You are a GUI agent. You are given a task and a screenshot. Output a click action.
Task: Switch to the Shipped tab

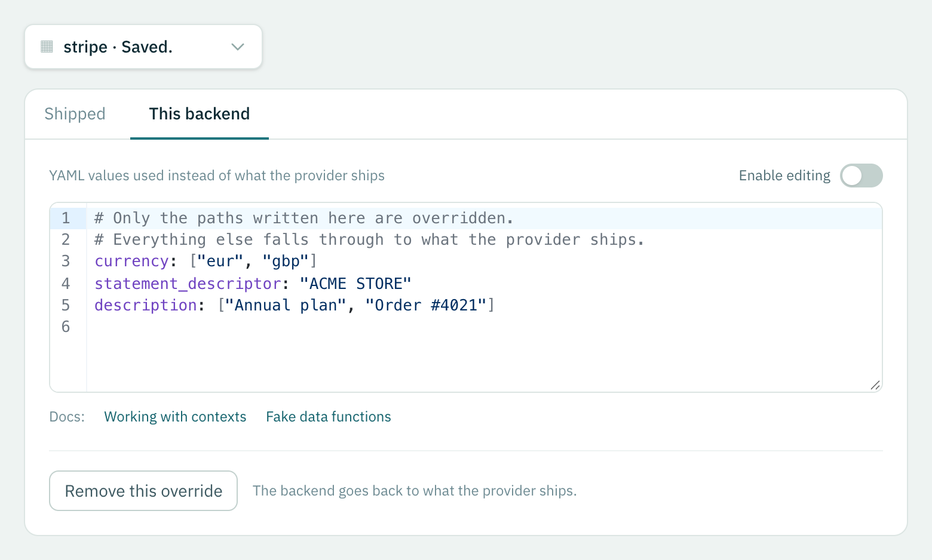click(x=75, y=114)
